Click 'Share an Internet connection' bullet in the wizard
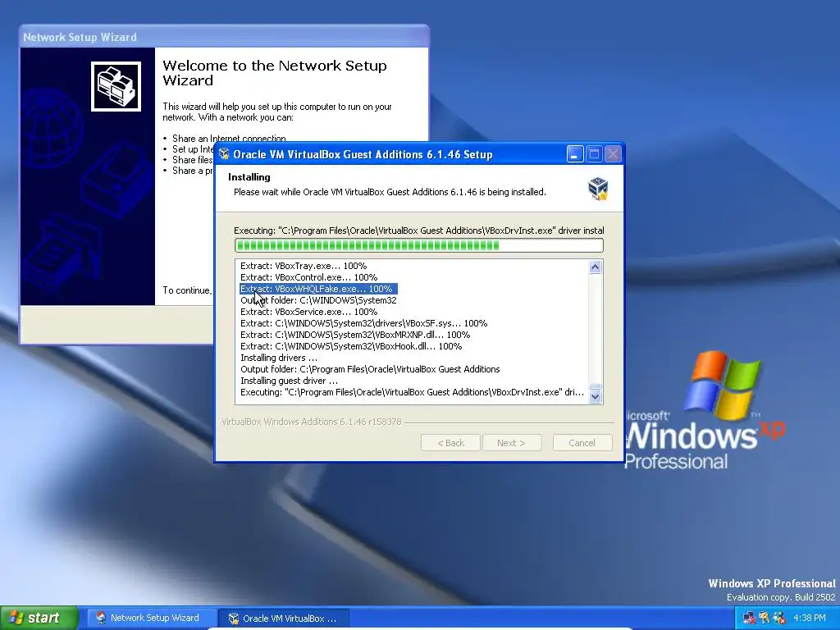The width and height of the screenshot is (840, 630). click(229, 138)
